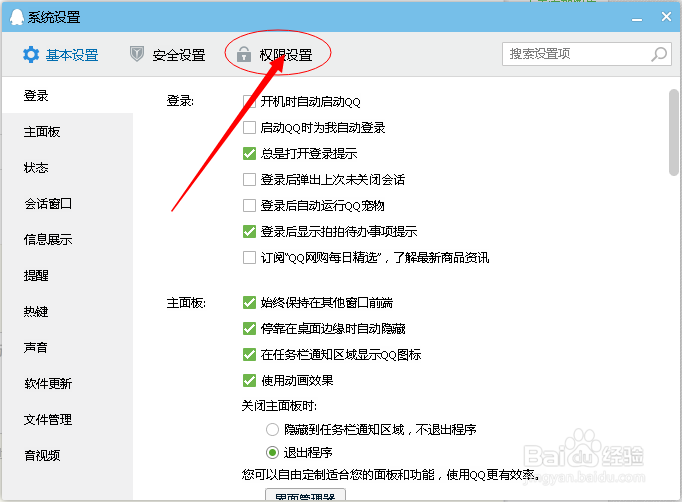Click the 系统设置 window title
Screen dimensions: 682x502
tap(54, 17)
